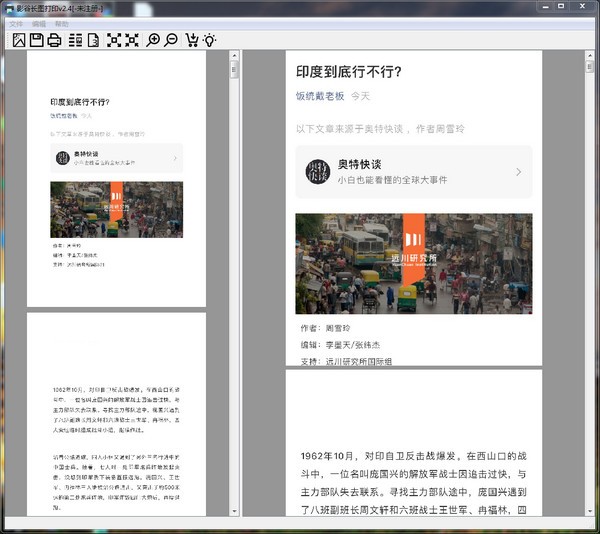Click the street photo banner in right preview
Image resolution: width=600 pixels, height=534 pixels.
[x=413, y=264]
